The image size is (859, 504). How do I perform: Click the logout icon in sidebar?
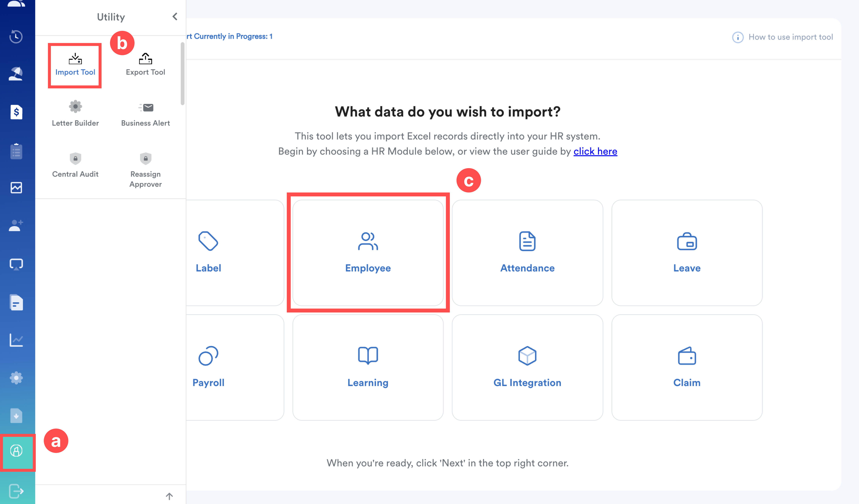click(x=16, y=491)
